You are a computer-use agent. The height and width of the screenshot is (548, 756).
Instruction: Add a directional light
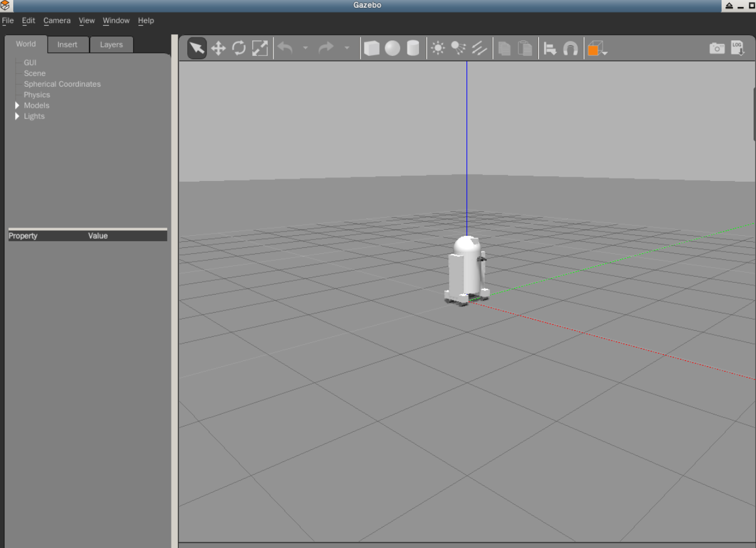click(479, 49)
